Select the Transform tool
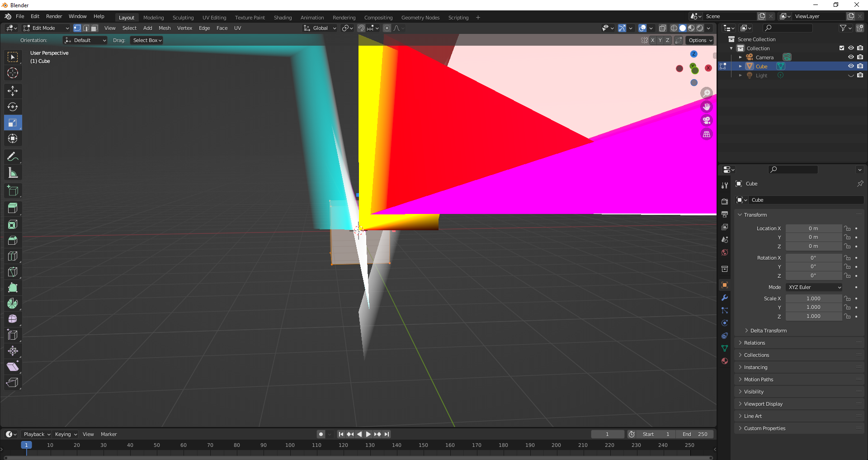Viewport: 868px width, 460px height. pos(13,138)
